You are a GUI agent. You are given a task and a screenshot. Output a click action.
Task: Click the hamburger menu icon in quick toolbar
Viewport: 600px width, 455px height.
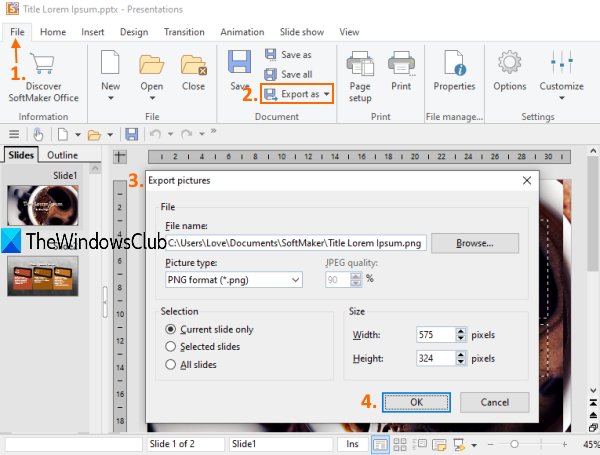point(14,134)
